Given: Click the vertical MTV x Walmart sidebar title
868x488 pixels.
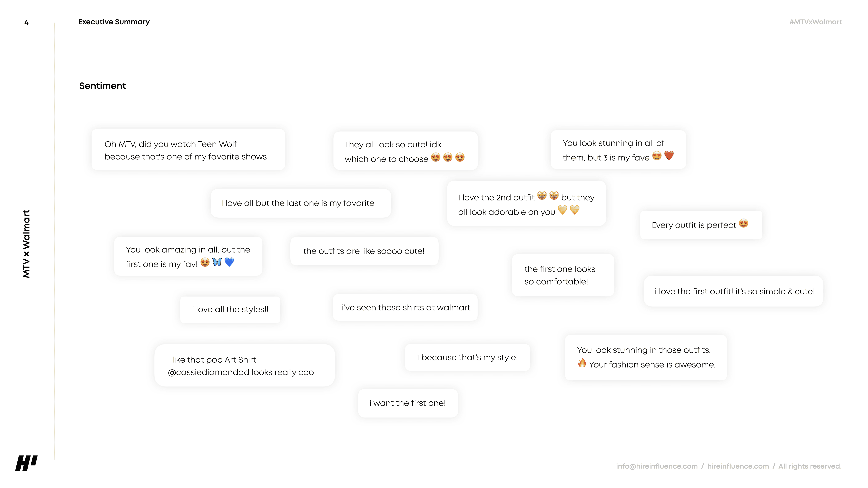Looking at the screenshot, I should 26,244.
